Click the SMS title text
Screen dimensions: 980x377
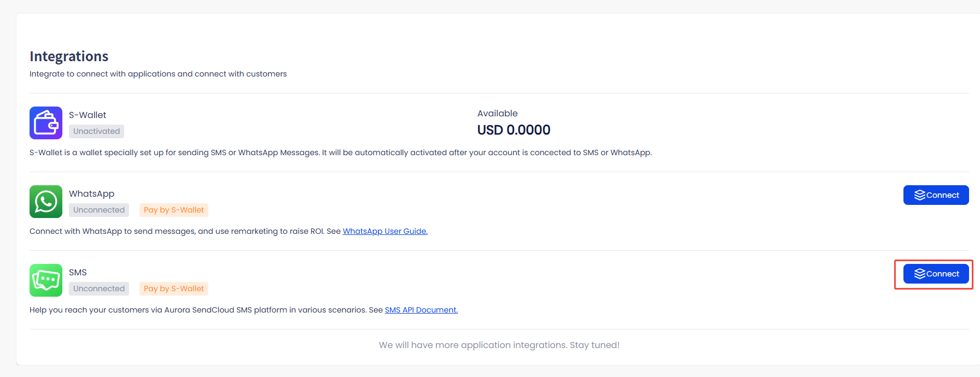pos(78,272)
